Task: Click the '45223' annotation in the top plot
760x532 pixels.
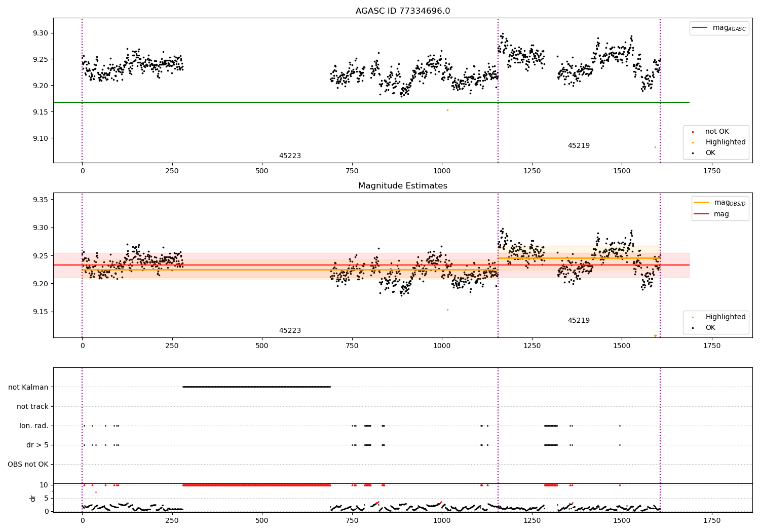Action: tap(290, 156)
